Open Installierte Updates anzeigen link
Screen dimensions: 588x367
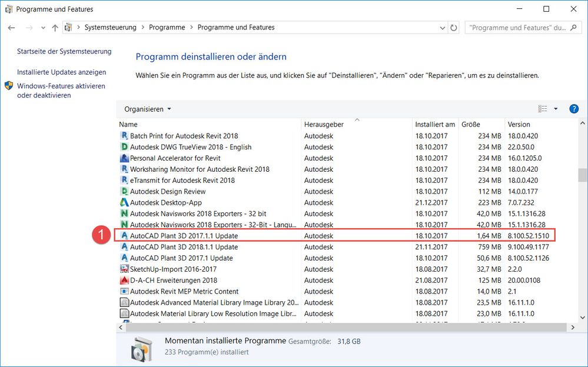(61, 72)
